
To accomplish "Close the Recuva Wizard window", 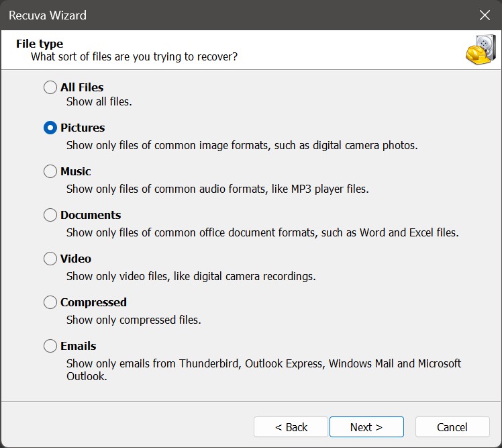I will [485, 15].
